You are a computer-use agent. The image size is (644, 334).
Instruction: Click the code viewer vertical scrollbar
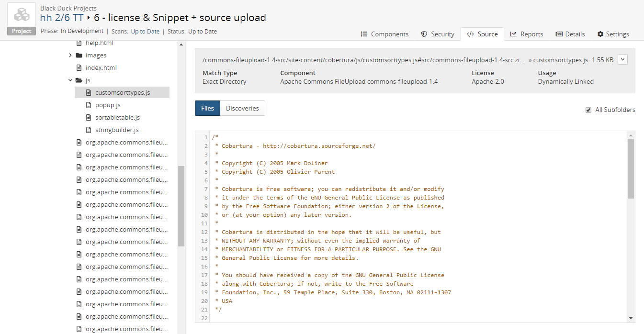click(631, 168)
